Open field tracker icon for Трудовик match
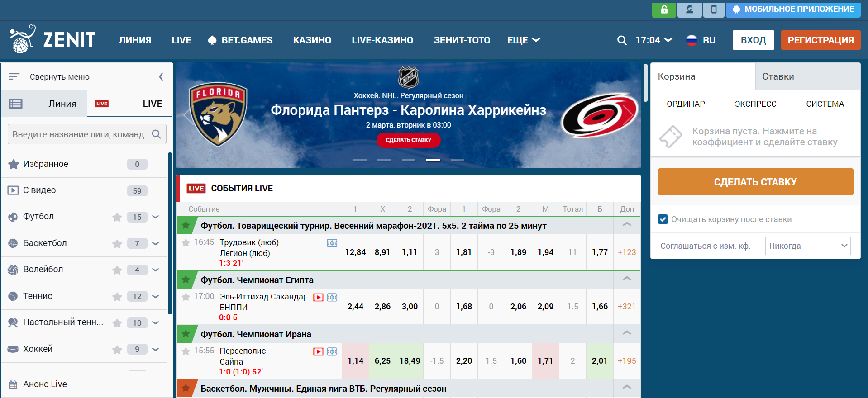868x398 pixels. pyautogui.click(x=332, y=243)
